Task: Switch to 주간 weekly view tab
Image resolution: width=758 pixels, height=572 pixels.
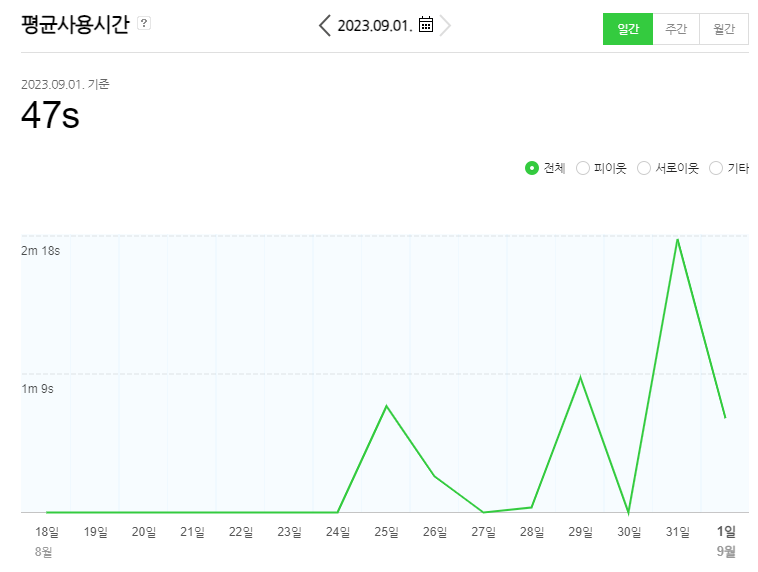Action: (x=676, y=29)
